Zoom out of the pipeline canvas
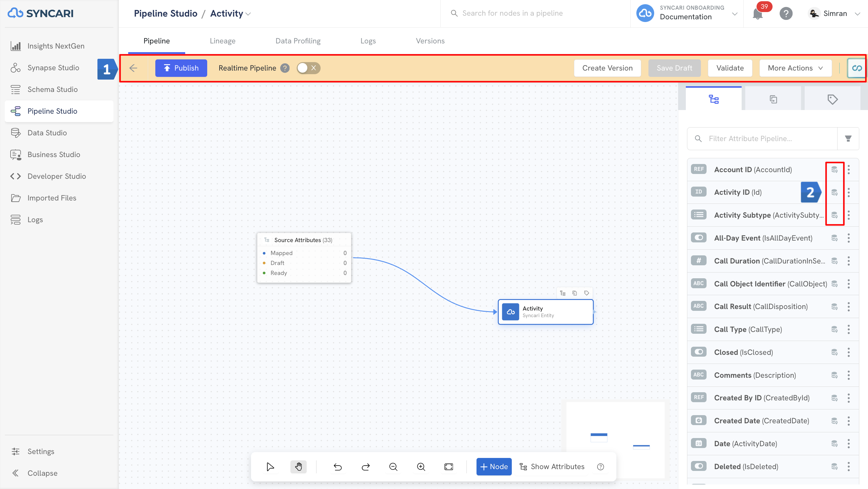868x489 pixels. click(x=393, y=466)
